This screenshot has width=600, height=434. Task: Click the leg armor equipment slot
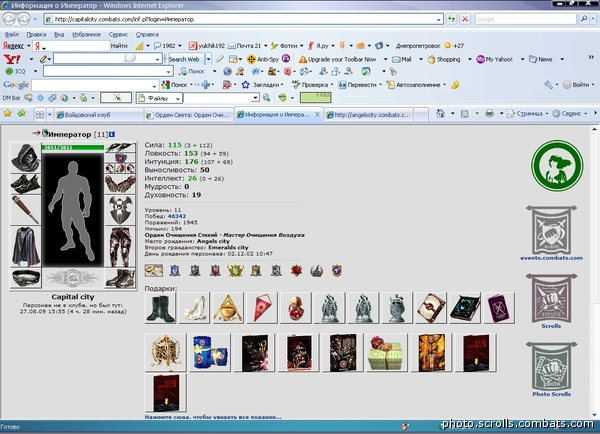coord(120,247)
